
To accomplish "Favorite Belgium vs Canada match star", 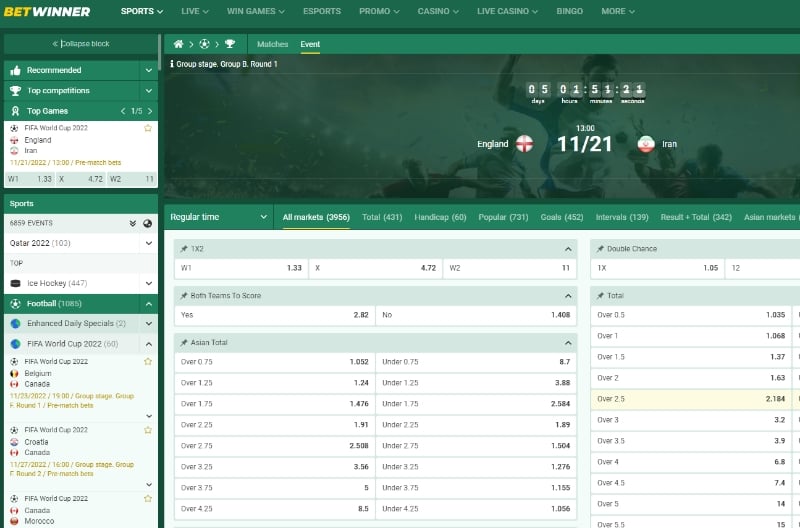I will [x=148, y=361].
